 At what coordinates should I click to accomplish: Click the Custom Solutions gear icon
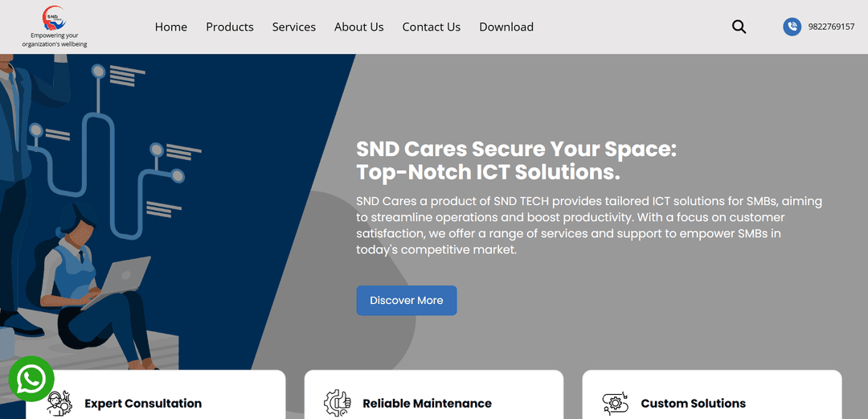tap(616, 404)
